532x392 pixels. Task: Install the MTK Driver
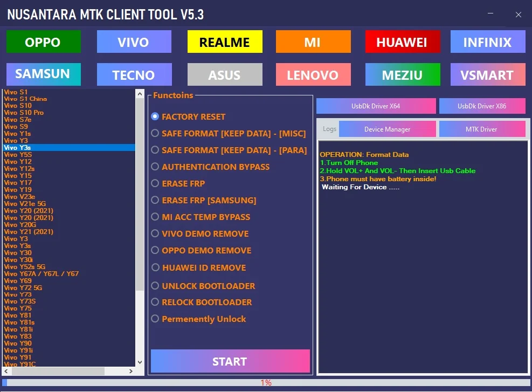click(482, 129)
